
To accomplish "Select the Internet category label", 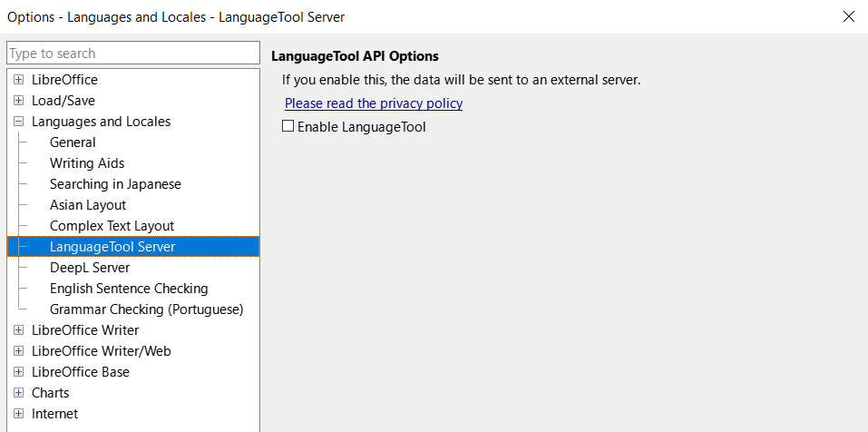I will pyautogui.click(x=54, y=414).
